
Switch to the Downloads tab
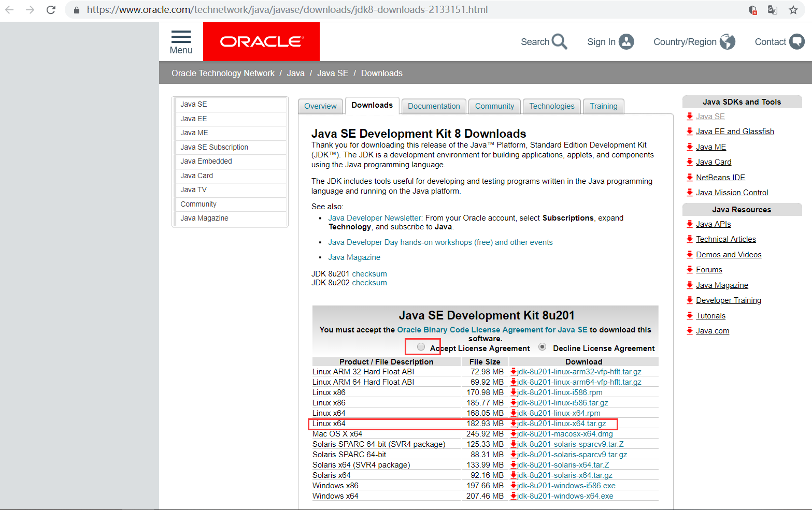[x=372, y=105]
